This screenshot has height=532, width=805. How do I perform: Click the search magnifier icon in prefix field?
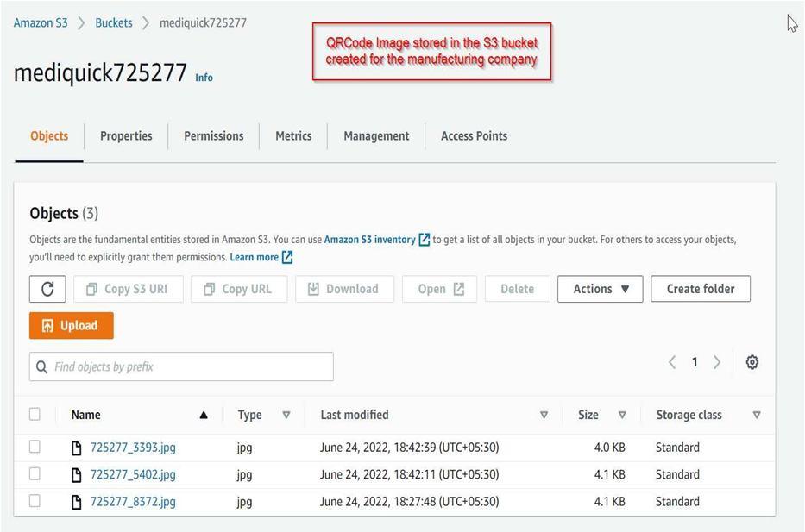42,366
